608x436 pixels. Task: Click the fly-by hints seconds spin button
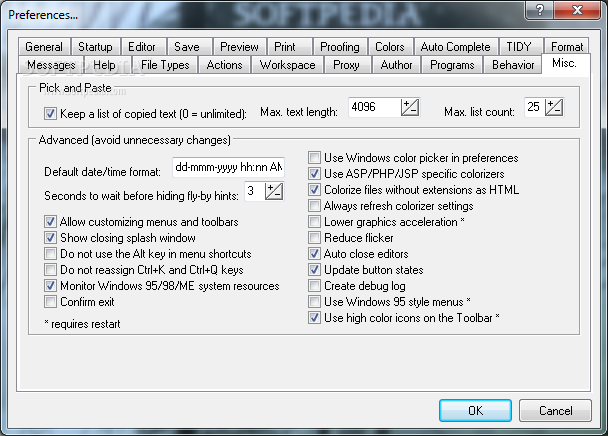click(x=274, y=190)
